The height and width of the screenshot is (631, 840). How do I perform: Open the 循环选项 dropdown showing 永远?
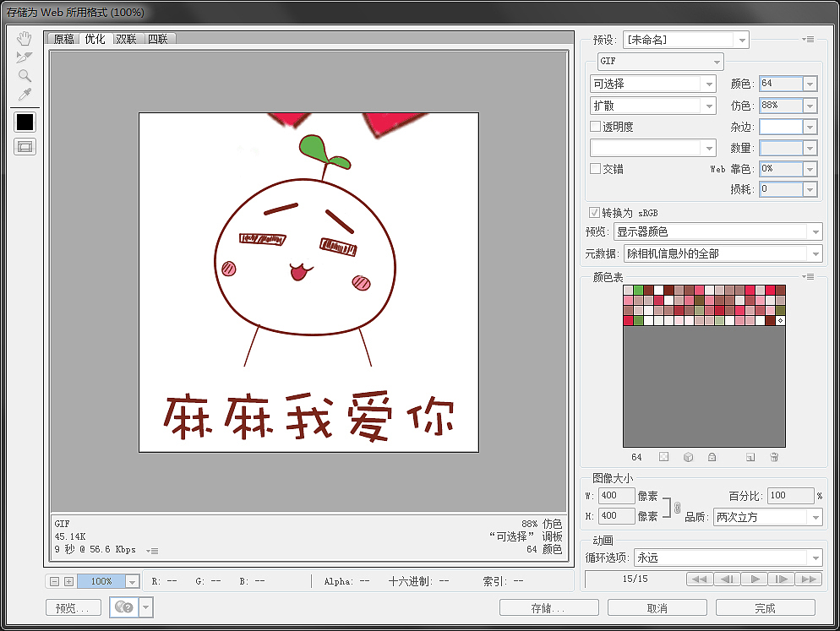click(x=816, y=558)
